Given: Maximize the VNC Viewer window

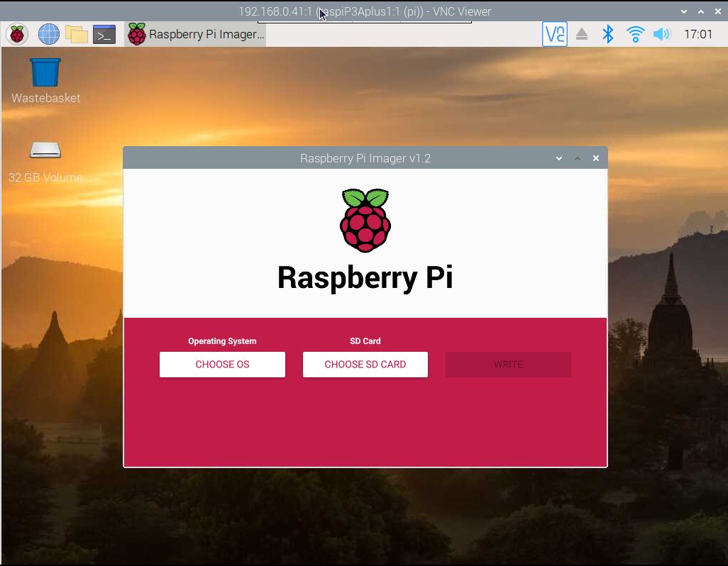Looking at the screenshot, I should (x=701, y=11).
